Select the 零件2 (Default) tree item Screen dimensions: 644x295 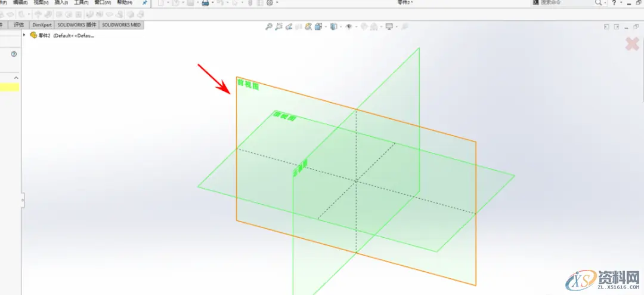click(67, 35)
